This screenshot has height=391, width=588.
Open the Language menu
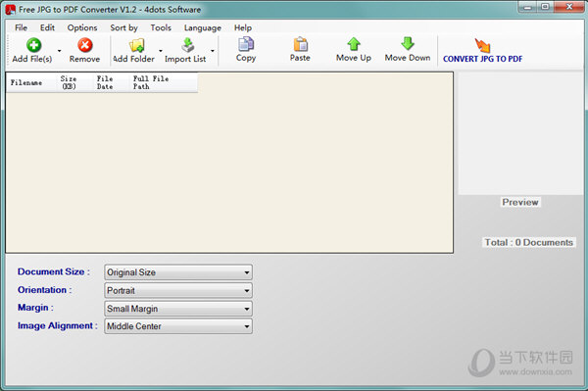[x=203, y=27]
